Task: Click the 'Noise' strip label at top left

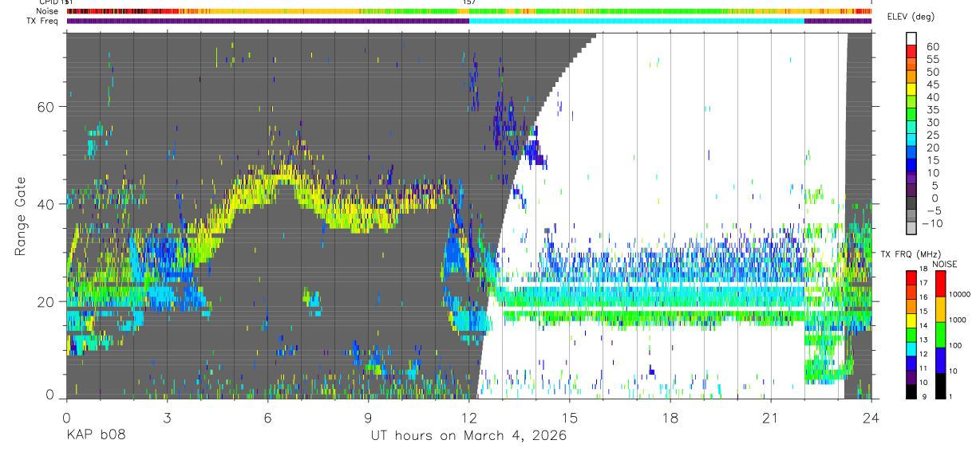Action: pos(47,11)
